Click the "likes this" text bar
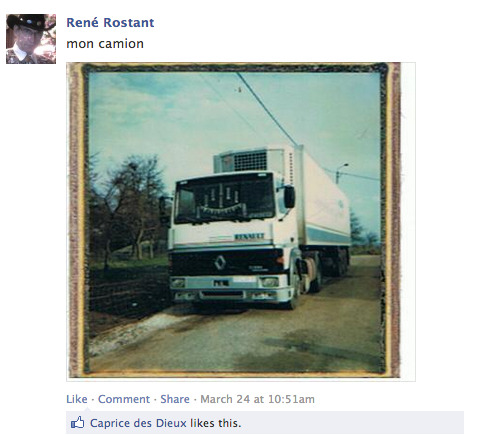The width and height of the screenshot is (477, 435). pos(265,423)
